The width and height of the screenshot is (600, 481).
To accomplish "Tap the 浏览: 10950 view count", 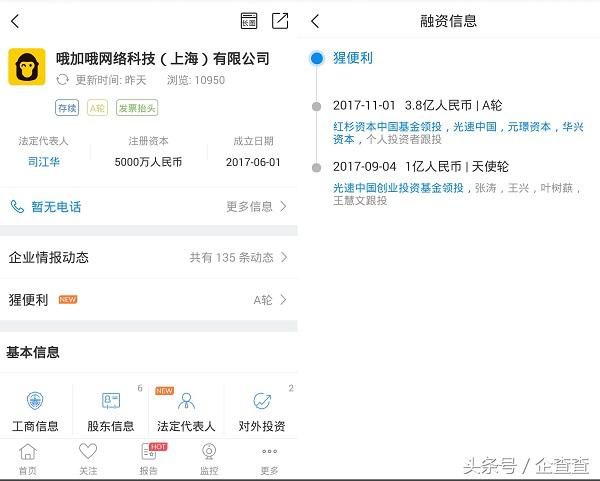I will click(x=196, y=80).
